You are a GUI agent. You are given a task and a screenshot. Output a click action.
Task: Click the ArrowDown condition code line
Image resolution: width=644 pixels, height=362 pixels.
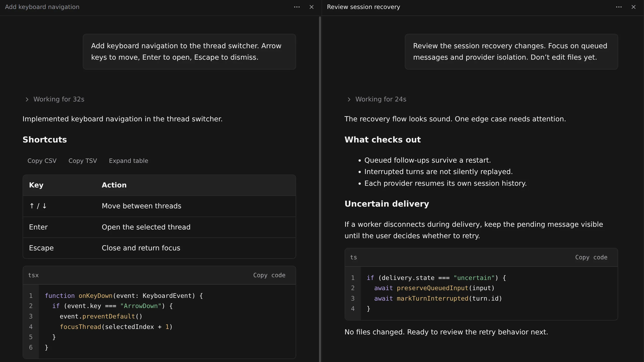click(x=112, y=306)
